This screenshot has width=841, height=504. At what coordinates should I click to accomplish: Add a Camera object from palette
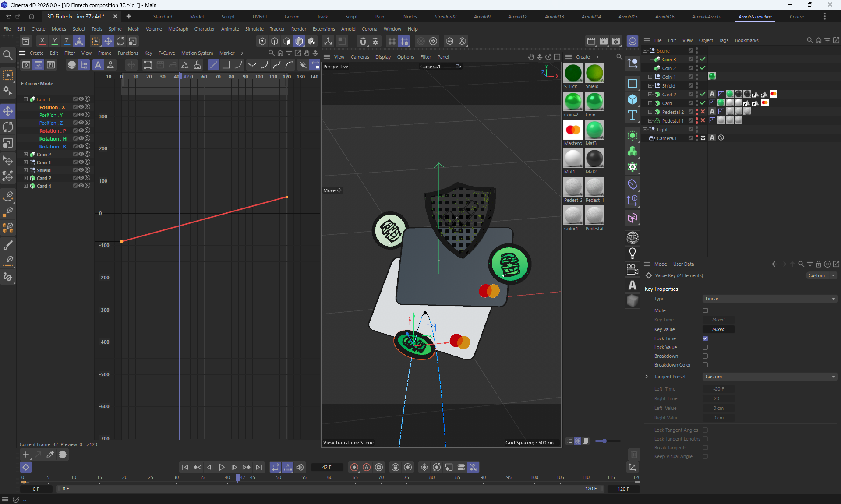point(632,269)
